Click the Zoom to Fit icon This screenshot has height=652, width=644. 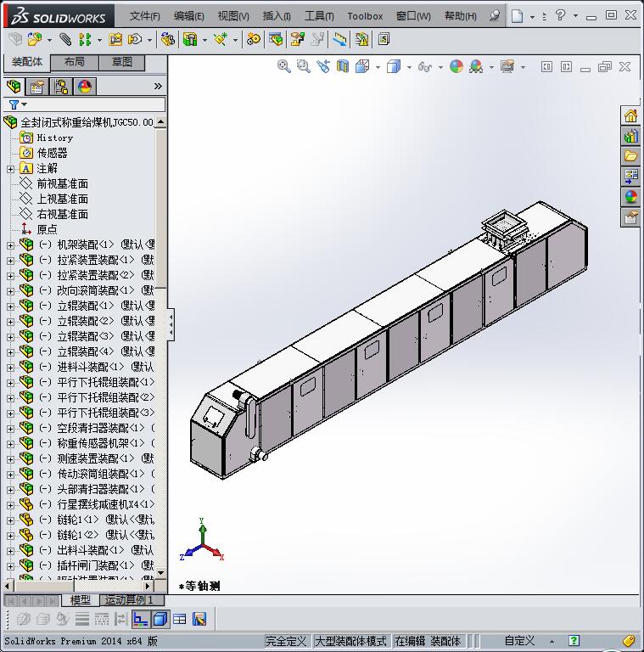[283, 66]
